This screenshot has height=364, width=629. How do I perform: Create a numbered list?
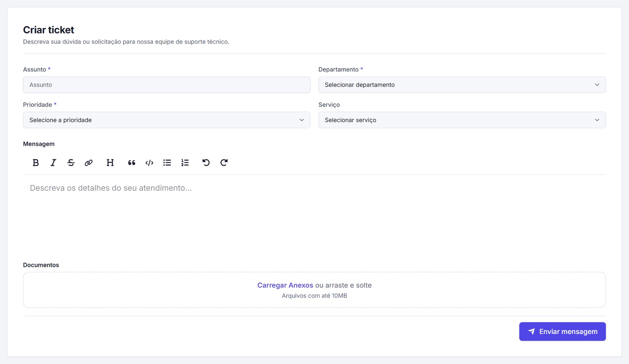[185, 162]
